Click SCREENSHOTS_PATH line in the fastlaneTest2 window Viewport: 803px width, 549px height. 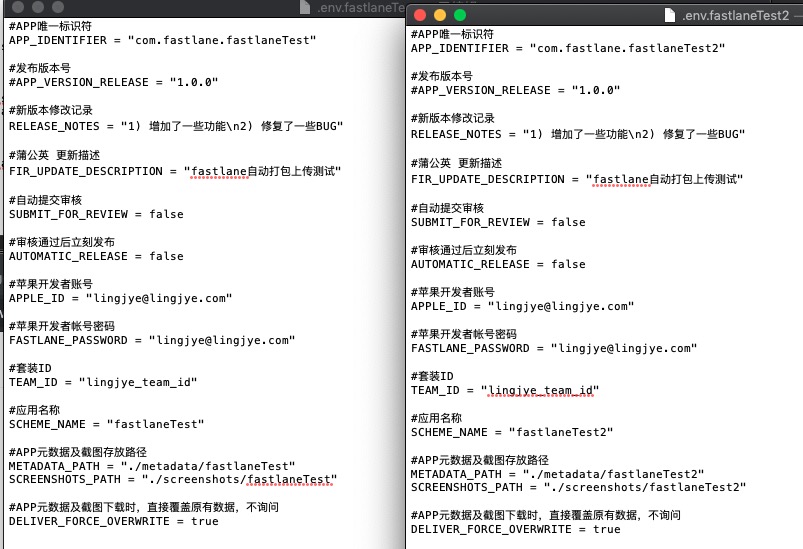(579, 488)
